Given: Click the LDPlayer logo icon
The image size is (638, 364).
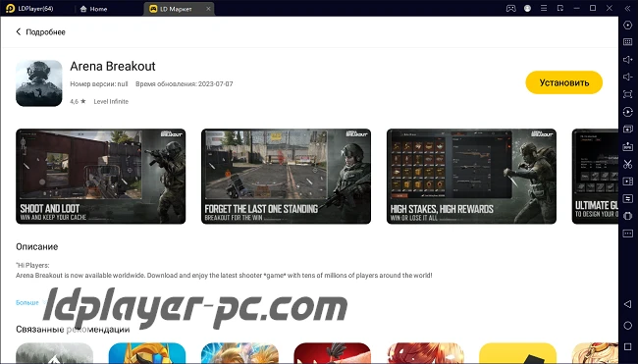Looking at the screenshot, I should [x=10, y=8].
